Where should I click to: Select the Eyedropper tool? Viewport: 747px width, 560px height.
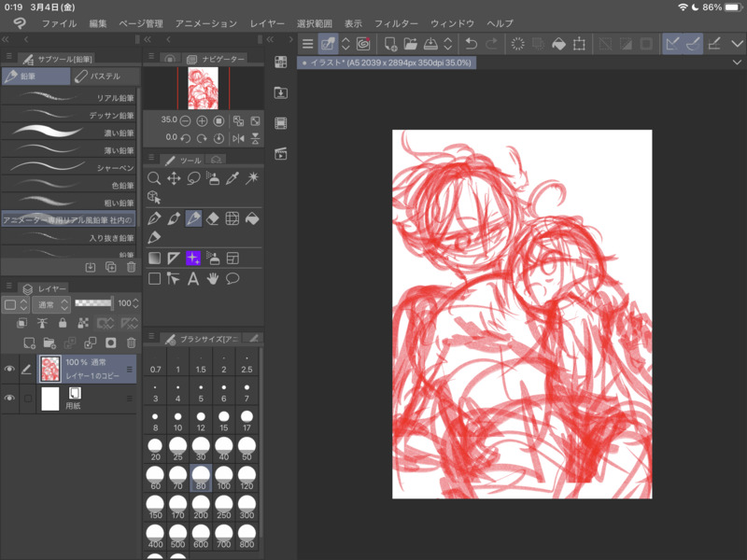point(233,178)
